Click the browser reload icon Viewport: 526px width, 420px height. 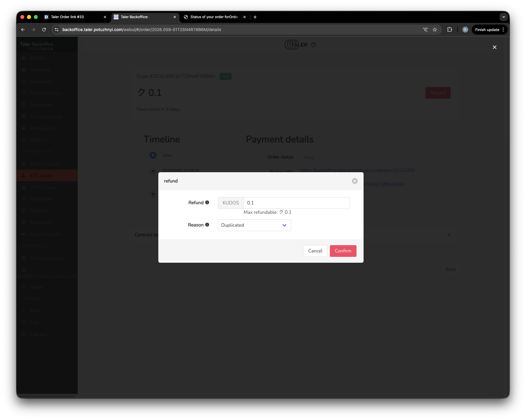[x=44, y=30]
